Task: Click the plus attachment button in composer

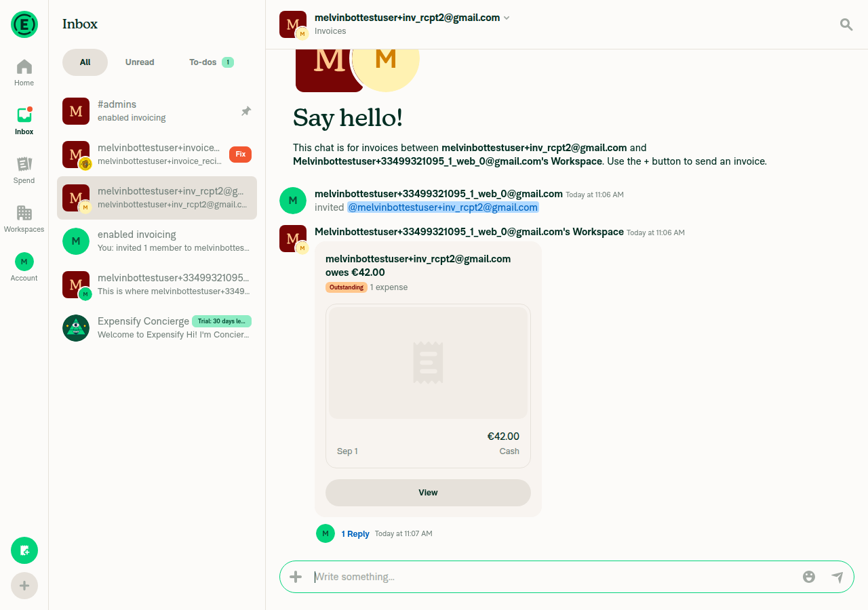Action: point(296,577)
